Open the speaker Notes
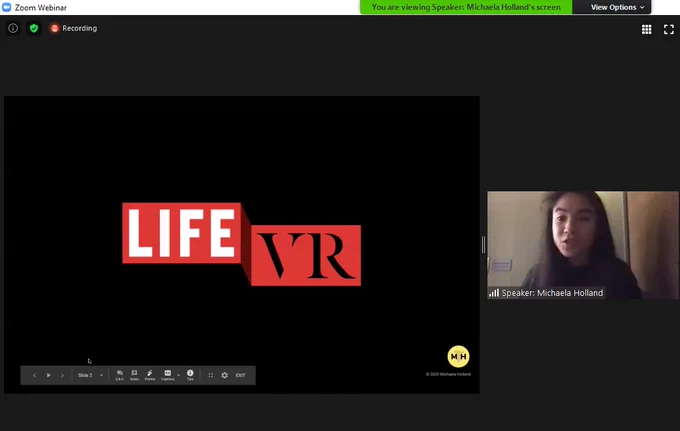The width and height of the screenshot is (680, 431). click(x=134, y=375)
